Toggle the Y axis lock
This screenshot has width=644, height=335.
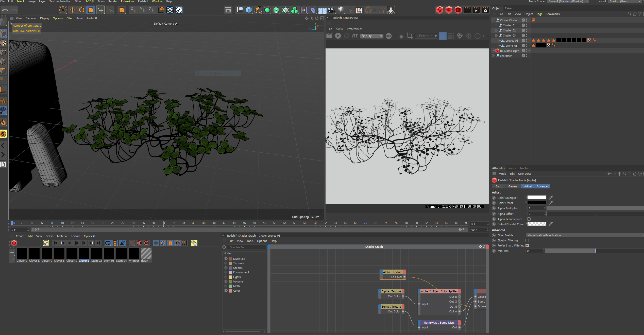pos(142,10)
